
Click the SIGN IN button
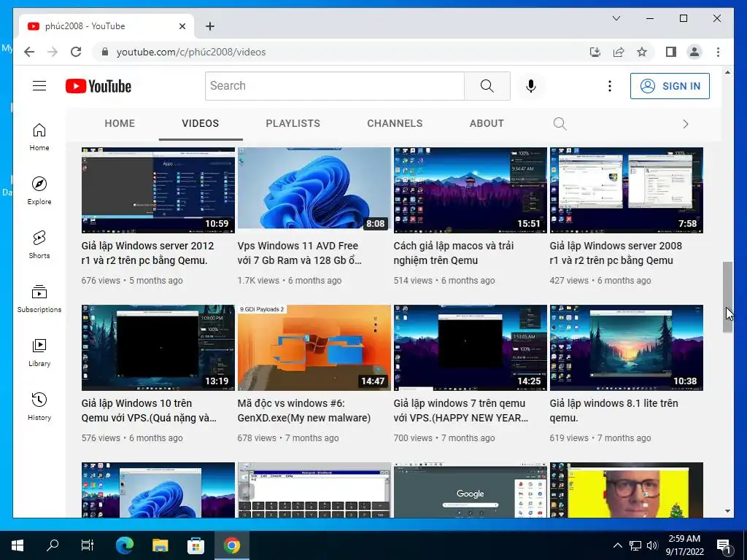(x=670, y=86)
